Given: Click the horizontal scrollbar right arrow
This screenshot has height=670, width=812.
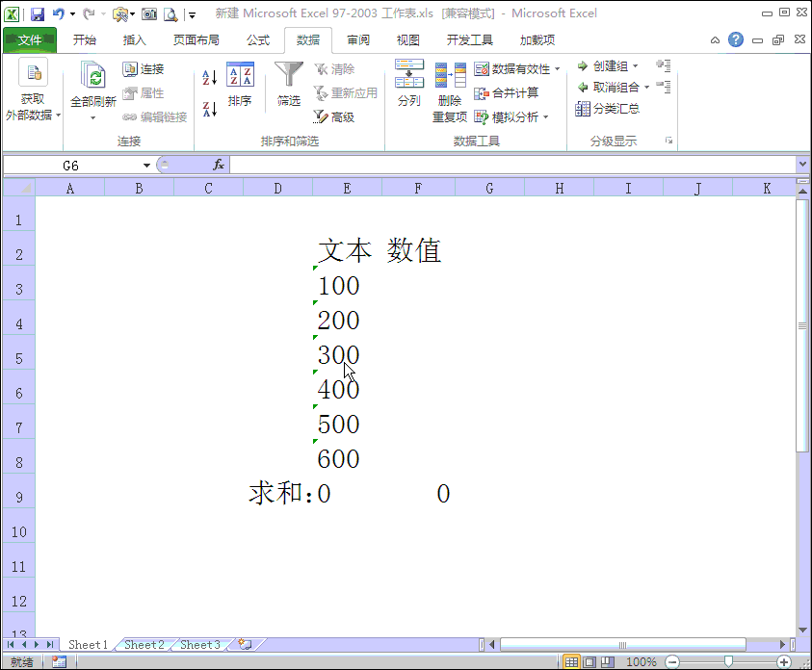Looking at the screenshot, I should [x=782, y=645].
